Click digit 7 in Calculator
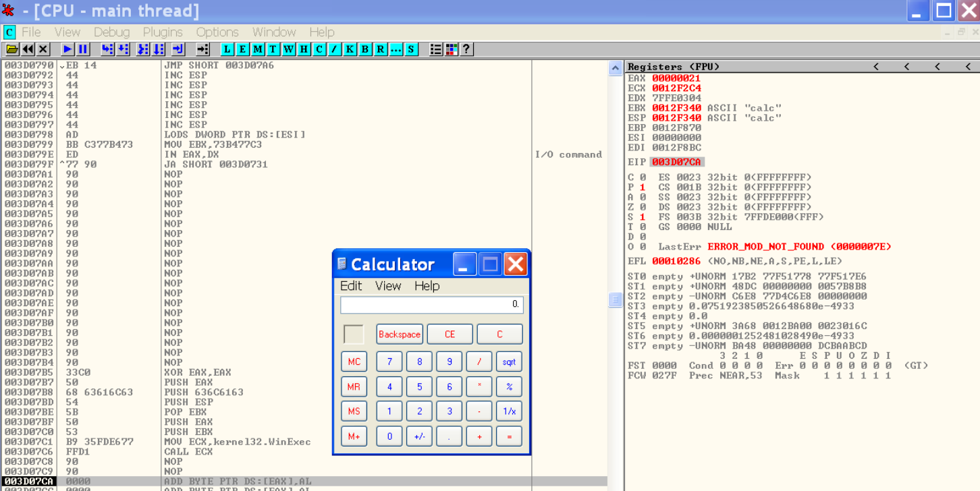 tap(389, 362)
